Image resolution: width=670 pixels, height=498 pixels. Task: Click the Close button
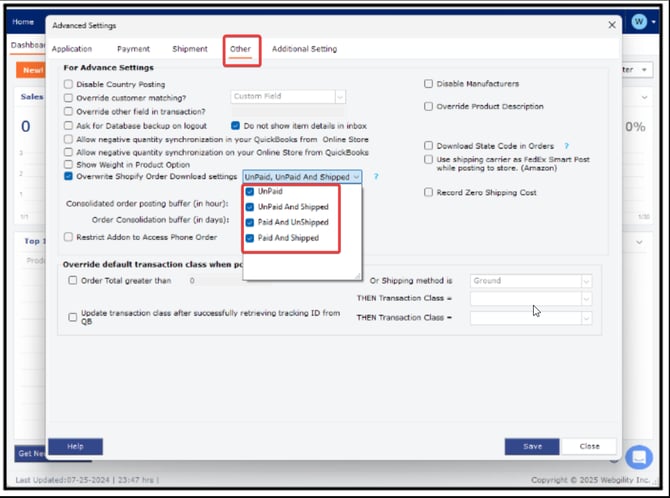pyautogui.click(x=589, y=446)
